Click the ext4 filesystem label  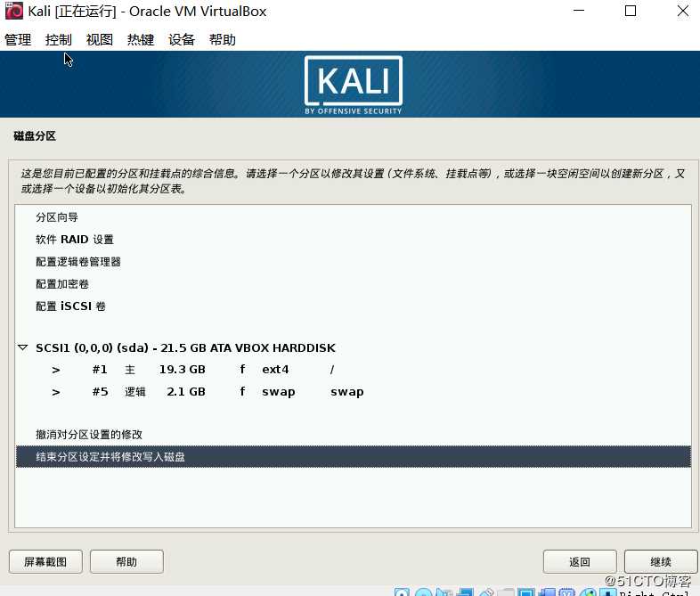pyautogui.click(x=275, y=370)
